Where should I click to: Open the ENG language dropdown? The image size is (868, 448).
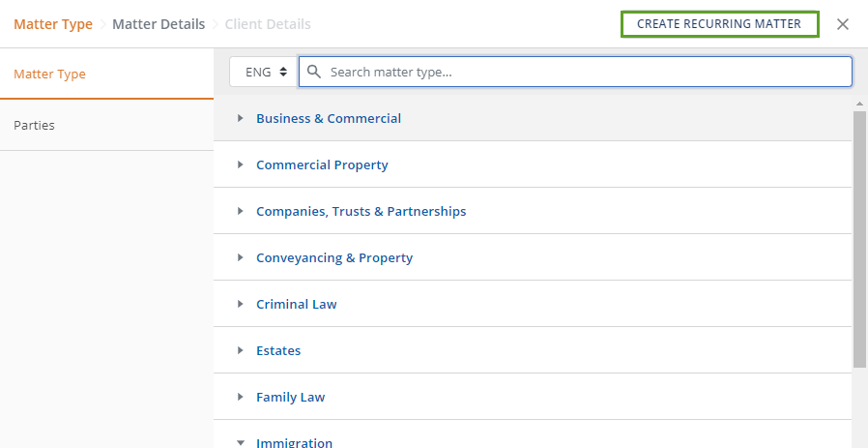coord(262,72)
